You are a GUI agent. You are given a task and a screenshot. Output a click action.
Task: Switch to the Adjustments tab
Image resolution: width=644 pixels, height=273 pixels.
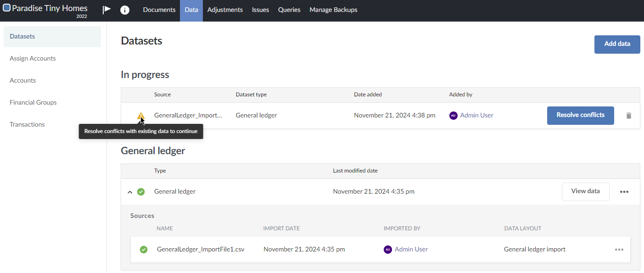click(x=225, y=9)
